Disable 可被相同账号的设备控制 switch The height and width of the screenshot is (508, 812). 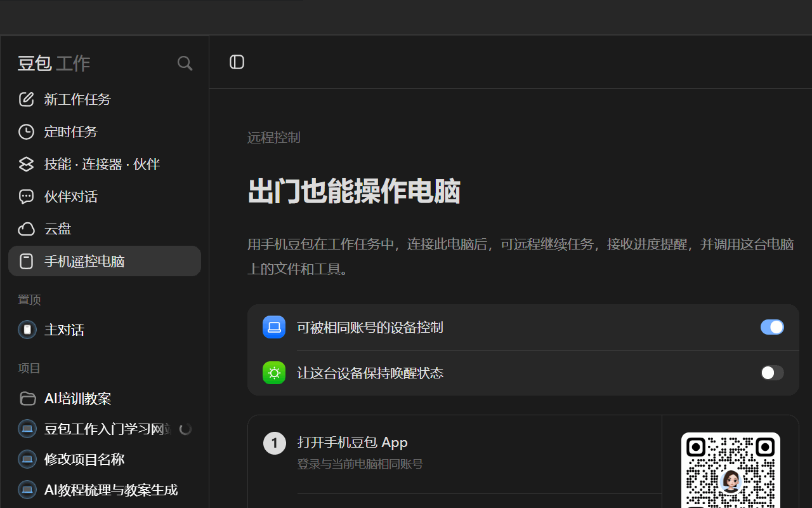772,327
